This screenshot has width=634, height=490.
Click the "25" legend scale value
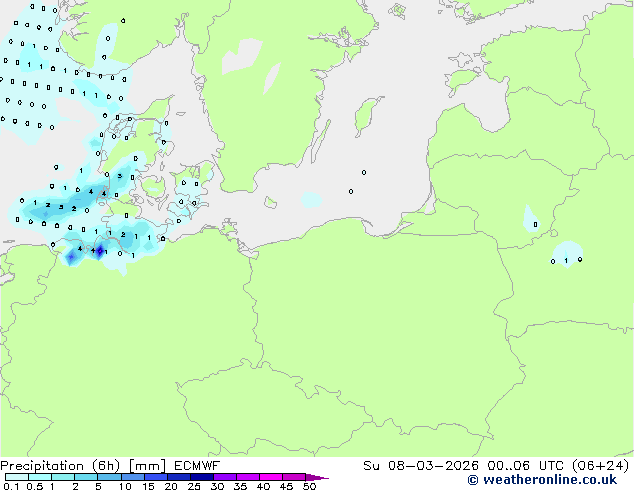[x=194, y=486]
